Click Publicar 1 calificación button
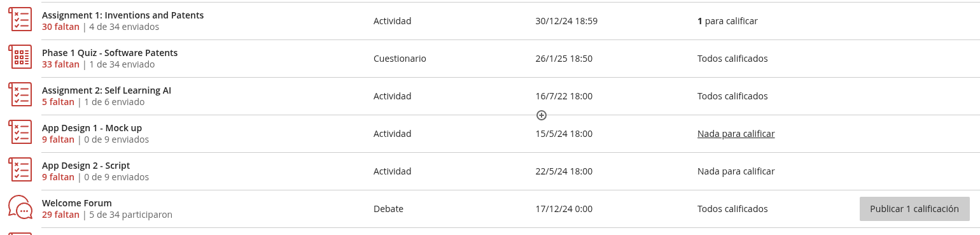980x235 pixels. [x=914, y=209]
